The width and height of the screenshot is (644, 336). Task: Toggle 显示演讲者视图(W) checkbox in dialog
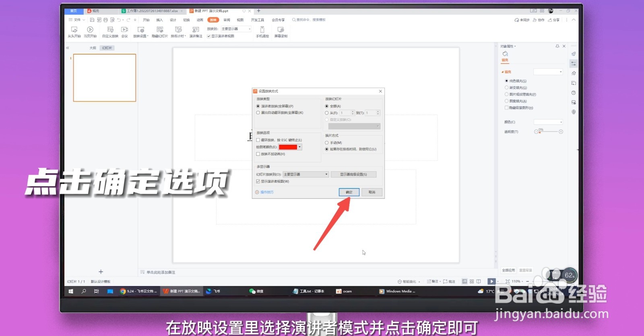tap(258, 181)
